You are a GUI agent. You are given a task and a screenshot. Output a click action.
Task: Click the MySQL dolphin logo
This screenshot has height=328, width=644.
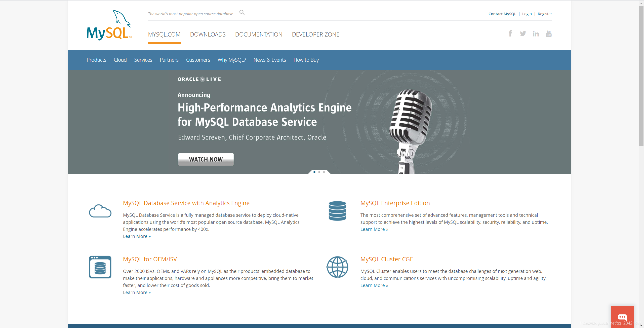109,25
